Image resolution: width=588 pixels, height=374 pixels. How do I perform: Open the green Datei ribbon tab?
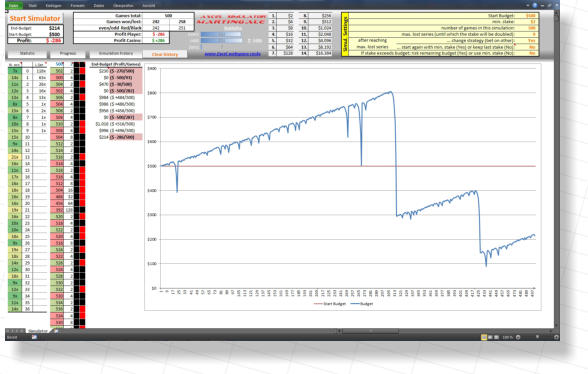pyautogui.click(x=14, y=6)
